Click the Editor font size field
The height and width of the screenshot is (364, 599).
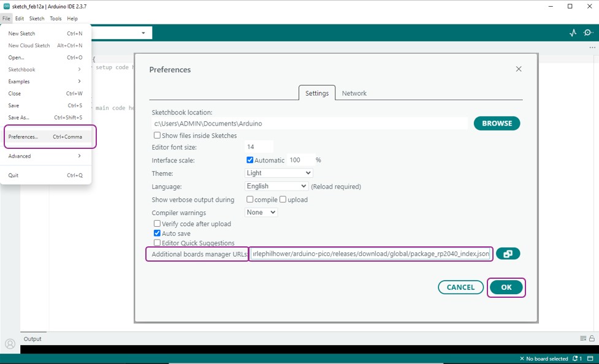click(x=259, y=146)
